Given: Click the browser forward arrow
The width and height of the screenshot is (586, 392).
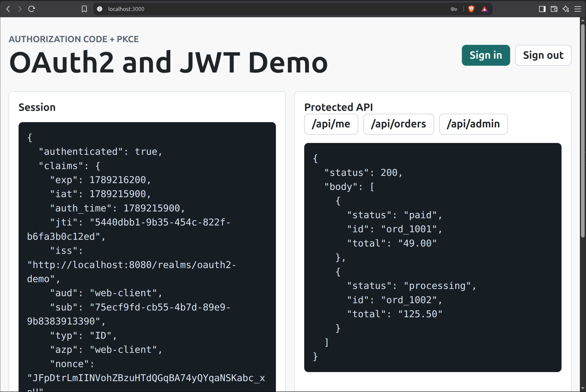Looking at the screenshot, I should [x=20, y=9].
